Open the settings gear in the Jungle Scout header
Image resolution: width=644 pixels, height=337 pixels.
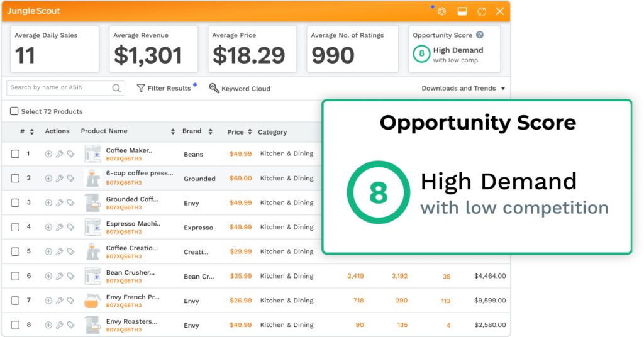(x=442, y=11)
